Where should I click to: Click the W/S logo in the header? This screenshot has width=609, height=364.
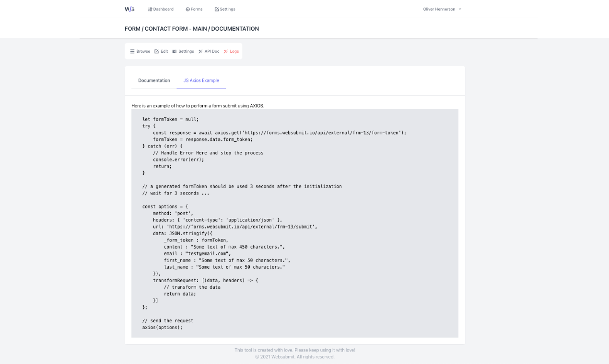(129, 9)
